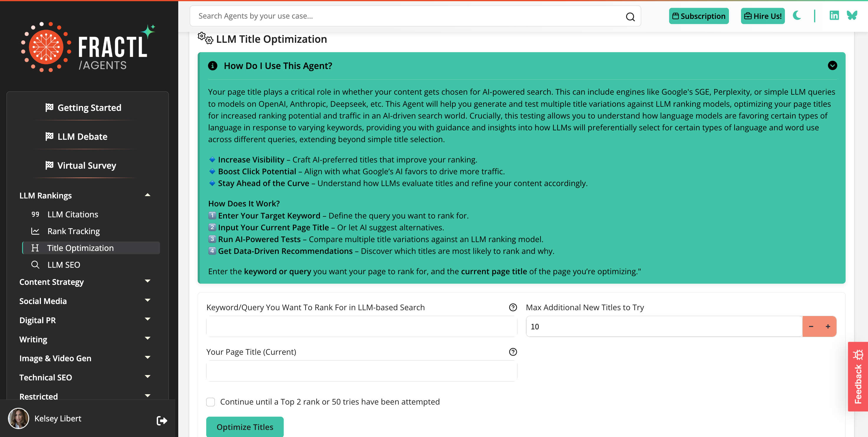Click the search magnifier icon

pos(630,17)
